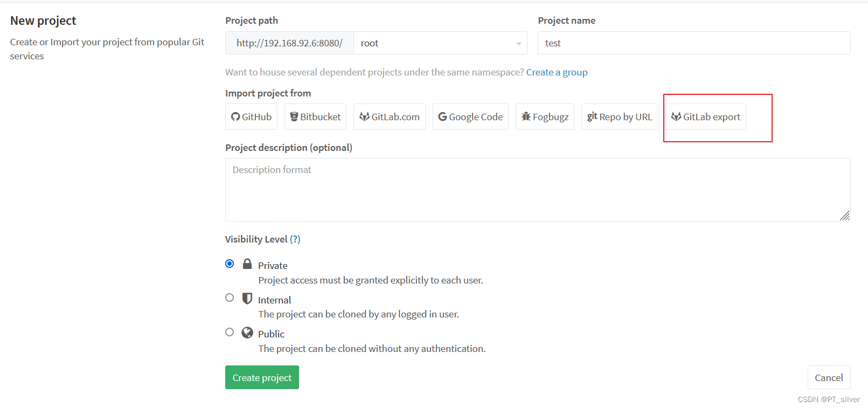Viewport: 868px width, 408px height.
Task: Cancel the new project creation
Action: click(x=829, y=377)
